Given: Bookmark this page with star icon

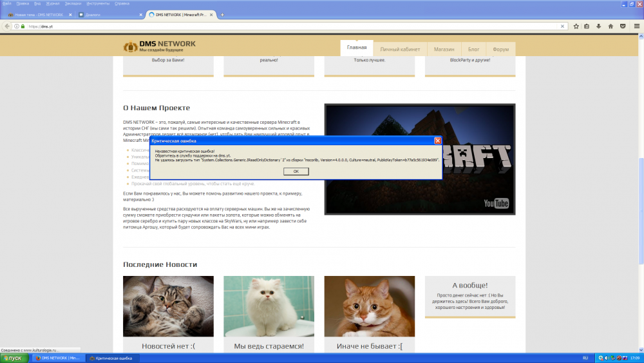Looking at the screenshot, I should [x=575, y=26].
